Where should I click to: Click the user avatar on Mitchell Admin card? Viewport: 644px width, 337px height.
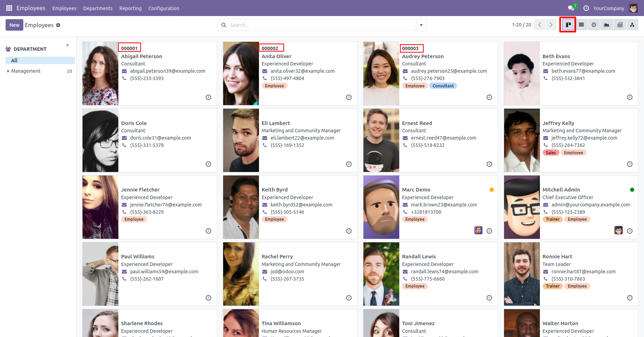coord(619,230)
